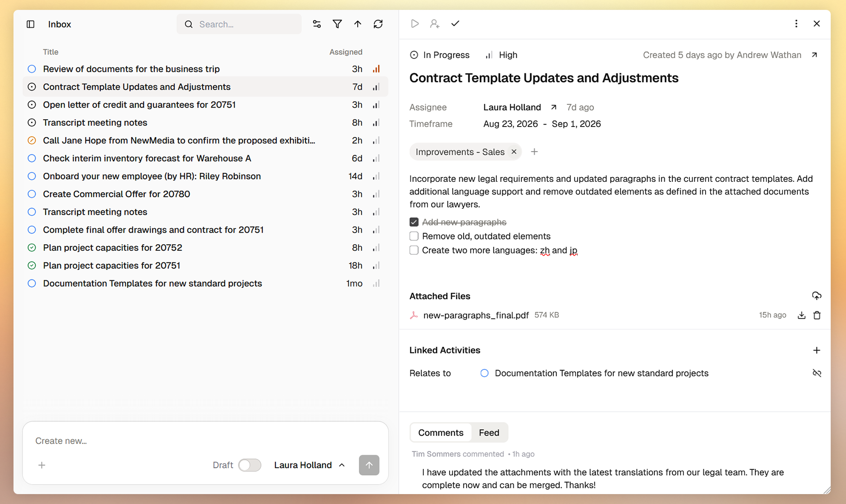Image resolution: width=846 pixels, height=504 pixels.
Task: Start the task with play icon
Action: pyautogui.click(x=415, y=24)
